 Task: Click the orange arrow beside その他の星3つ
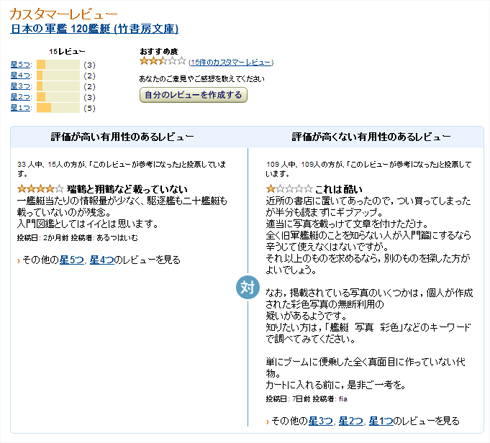[268, 422]
